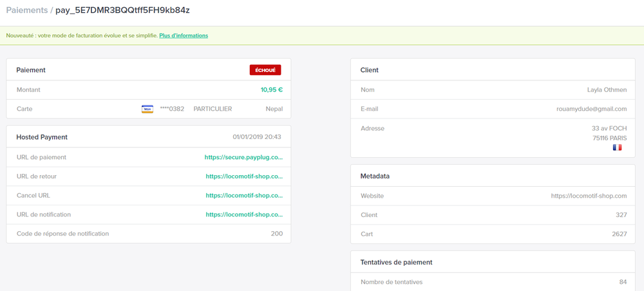Click the card country Nepal
The height and width of the screenshot is (291, 644).
pyautogui.click(x=274, y=109)
